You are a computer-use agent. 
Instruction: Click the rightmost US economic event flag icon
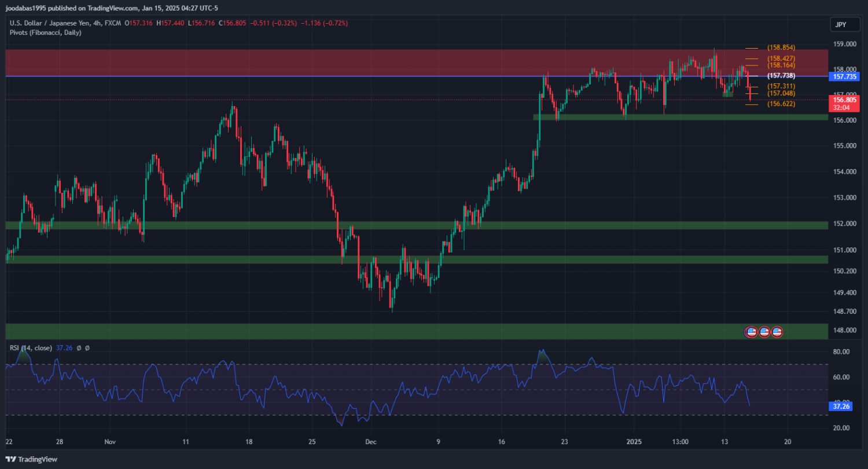point(777,332)
